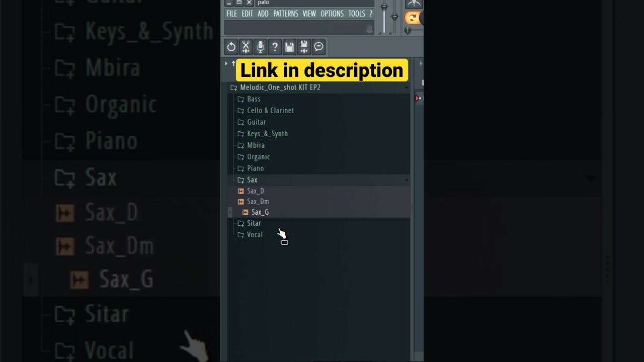
Task: Open the ? help menu
Action: point(371,14)
